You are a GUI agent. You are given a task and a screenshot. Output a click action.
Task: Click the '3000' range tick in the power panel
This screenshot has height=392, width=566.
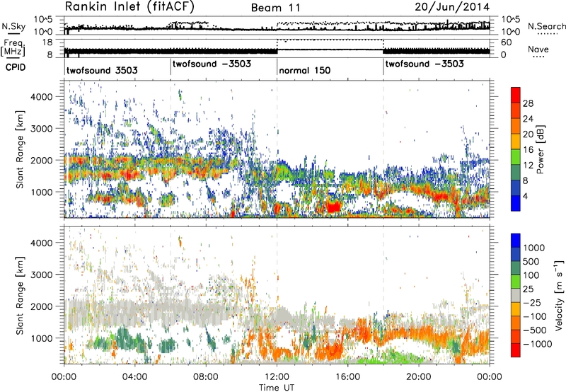coord(41,129)
